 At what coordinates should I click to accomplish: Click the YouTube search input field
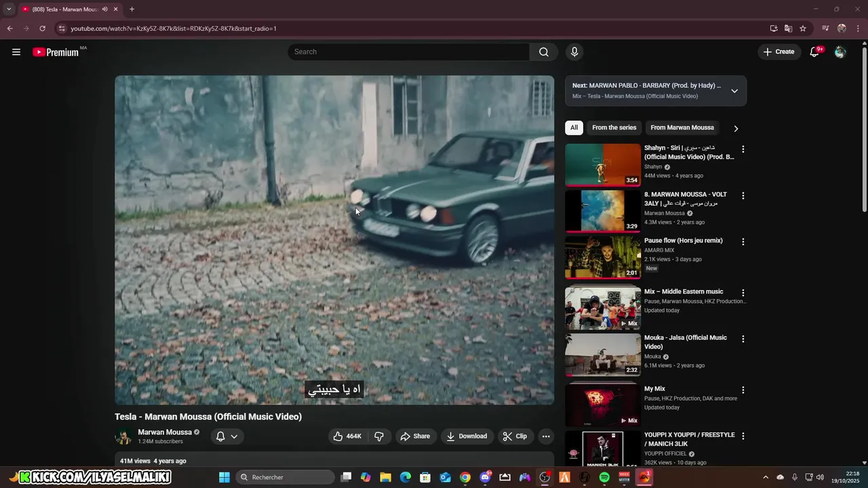409,52
